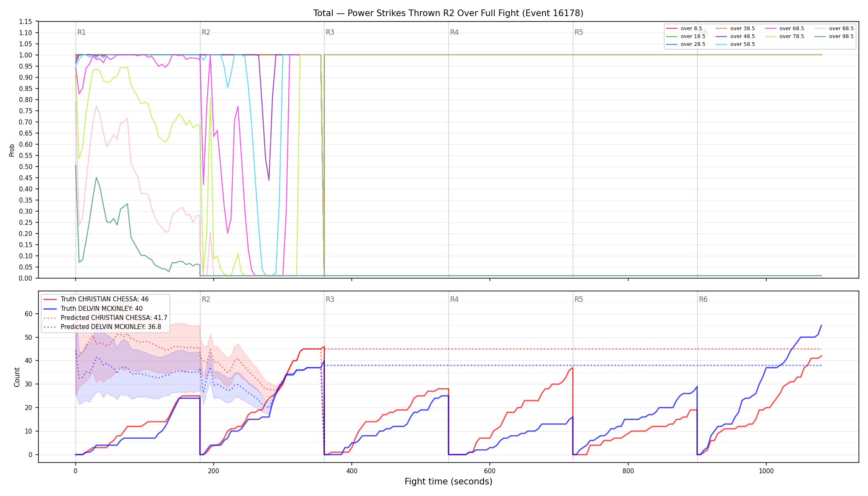The height and width of the screenshot is (496, 868).
Task: Click 'Truth CHRISTIAN CHESSA: 46' legend entry
Action: tap(105, 299)
